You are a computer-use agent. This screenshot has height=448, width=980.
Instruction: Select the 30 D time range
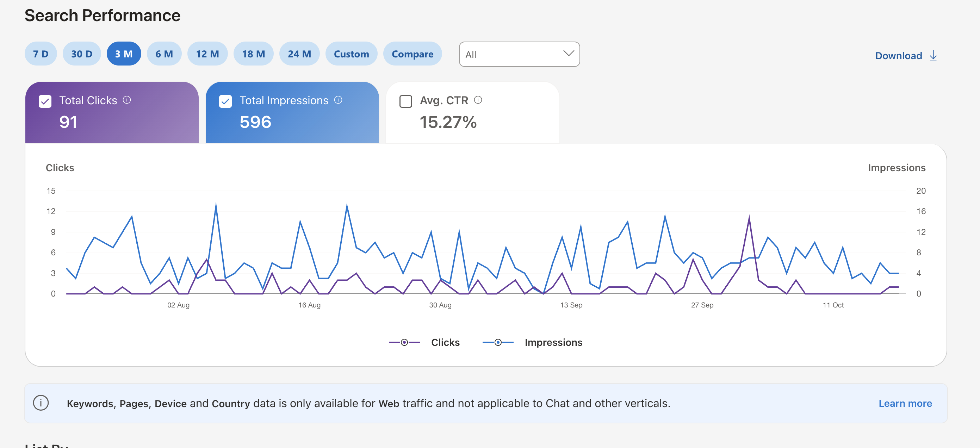(x=82, y=54)
